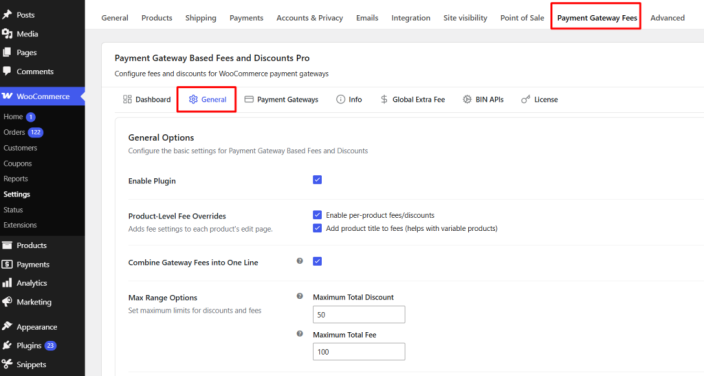
Task: Open the Payment Gateways sub-tab label
Action: click(287, 99)
